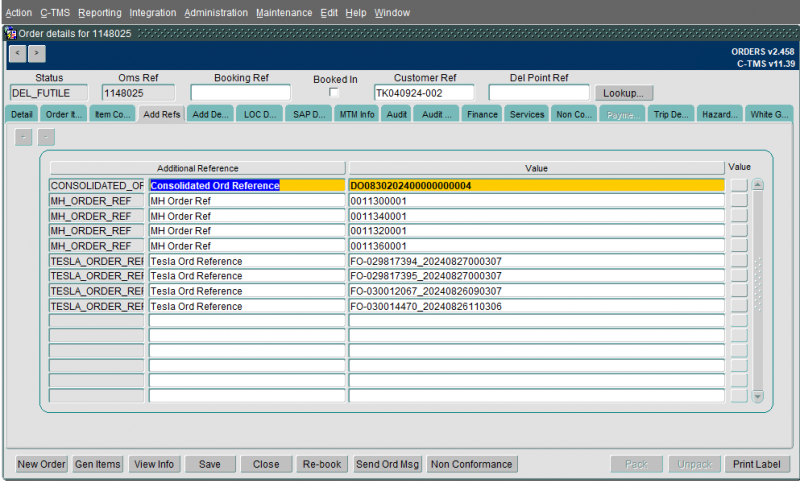Switch to the MTM Info tab
800x483 pixels.
357,114
